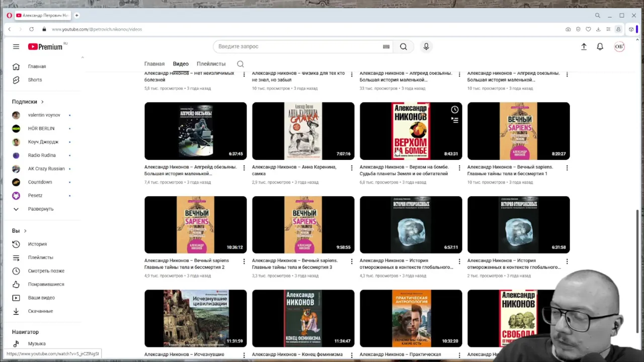Open AK Crazy Russian subscription channel
The height and width of the screenshot is (362, 644).
(x=46, y=169)
